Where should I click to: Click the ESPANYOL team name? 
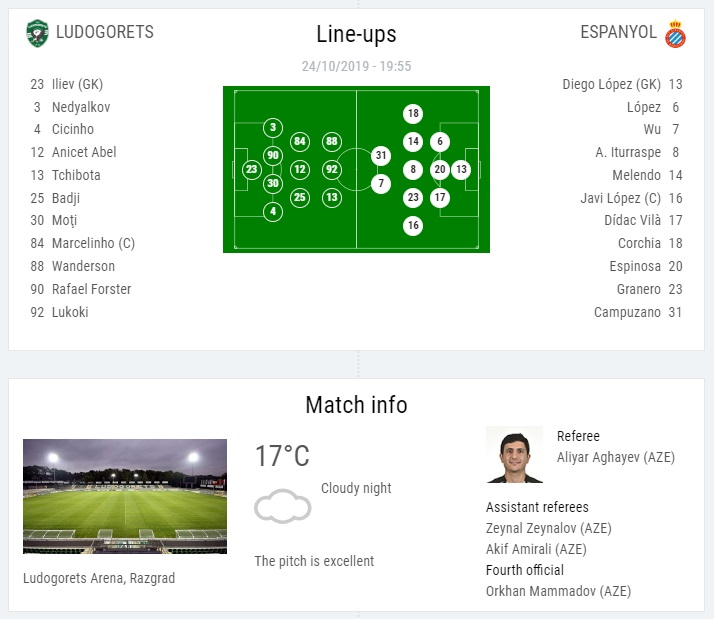click(x=618, y=32)
